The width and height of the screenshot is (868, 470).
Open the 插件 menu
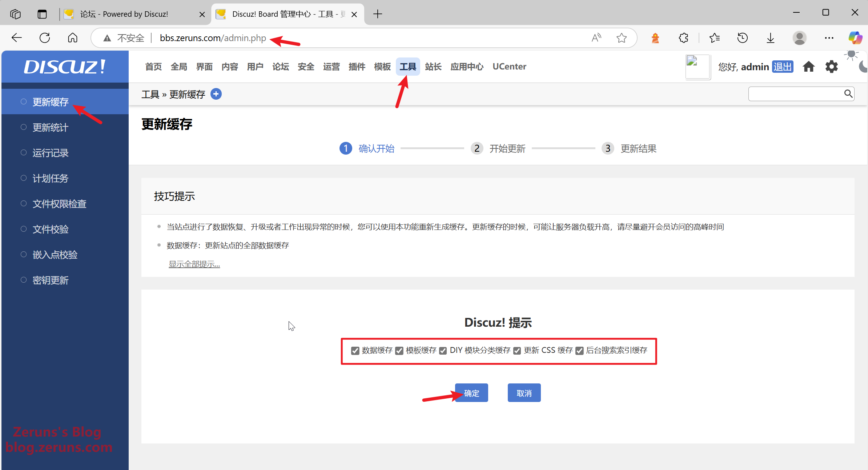pyautogui.click(x=357, y=67)
